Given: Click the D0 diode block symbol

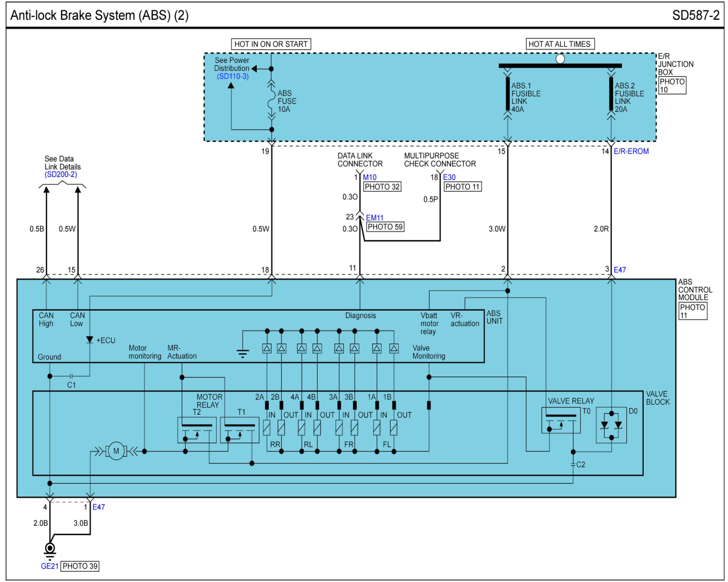Looking at the screenshot, I should tap(611, 425).
